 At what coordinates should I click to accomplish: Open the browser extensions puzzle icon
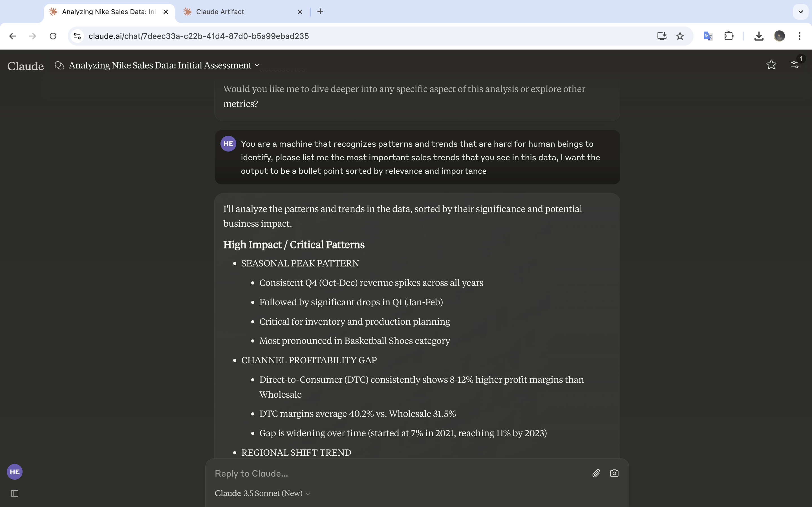point(729,36)
